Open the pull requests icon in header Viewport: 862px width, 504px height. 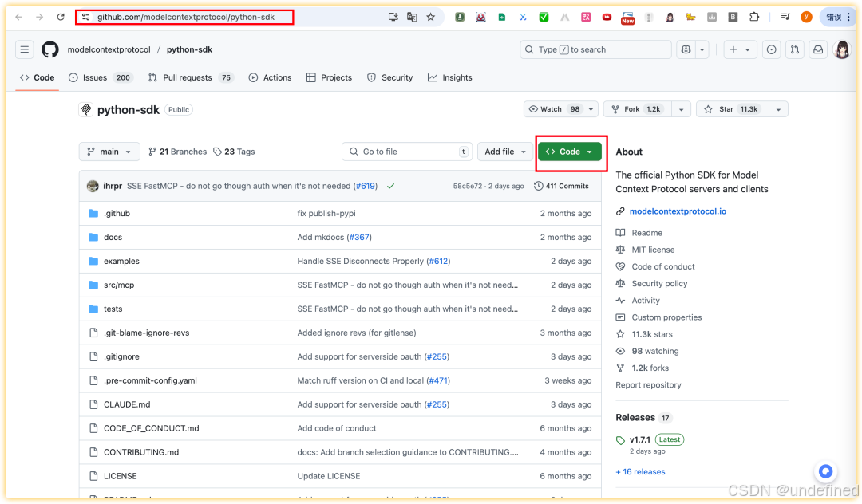click(x=795, y=49)
